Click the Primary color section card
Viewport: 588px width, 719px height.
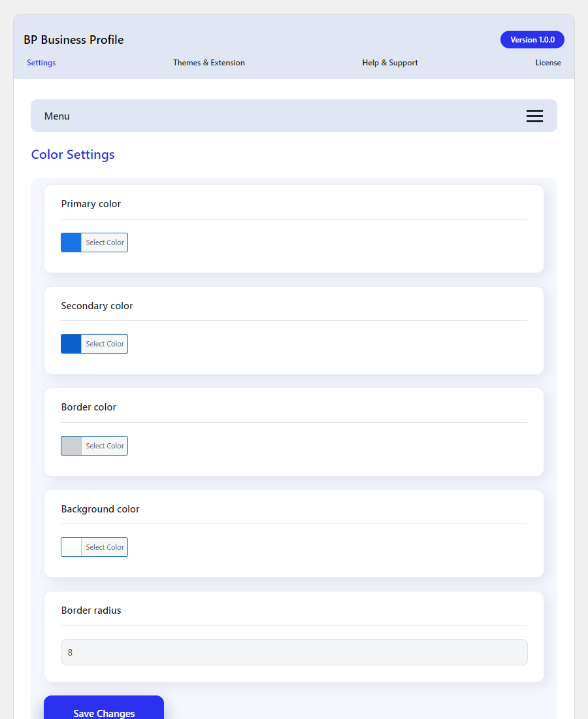(294, 229)
